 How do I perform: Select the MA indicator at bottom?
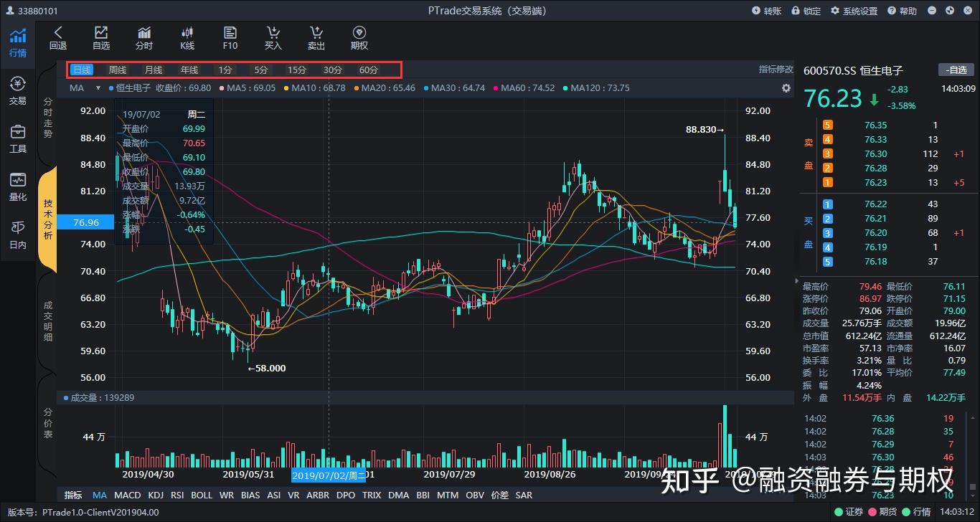99,495
